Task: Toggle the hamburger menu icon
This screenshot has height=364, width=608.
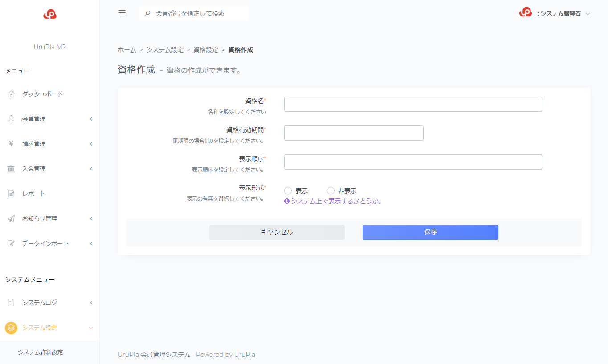Action: (122, 13)
